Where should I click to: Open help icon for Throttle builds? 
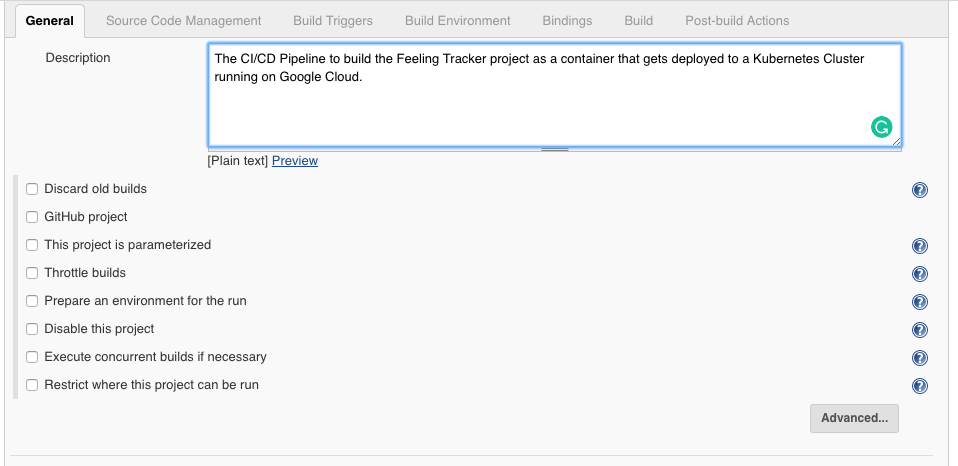pyautogui.click(x=920, y=274)
